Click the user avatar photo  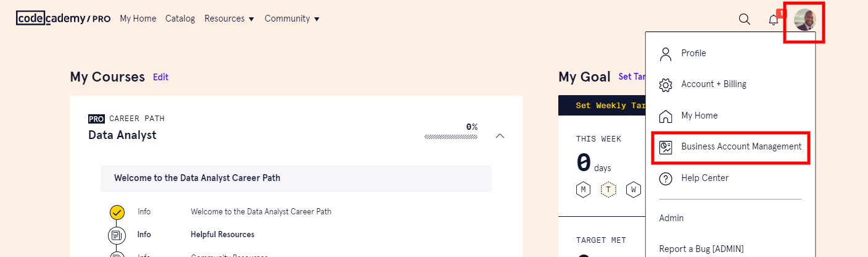(804, 20)
